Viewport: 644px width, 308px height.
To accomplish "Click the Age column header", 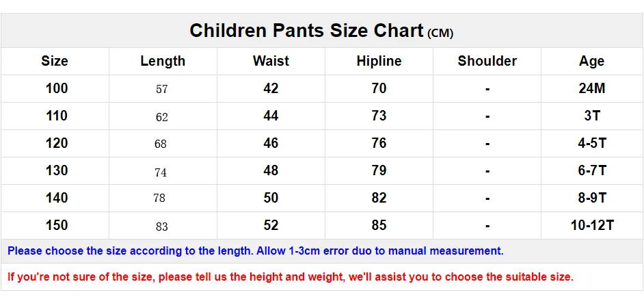I will point(592,62).
